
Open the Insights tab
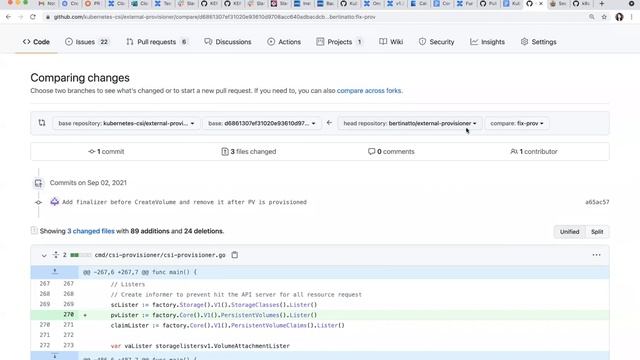point(487,42)
